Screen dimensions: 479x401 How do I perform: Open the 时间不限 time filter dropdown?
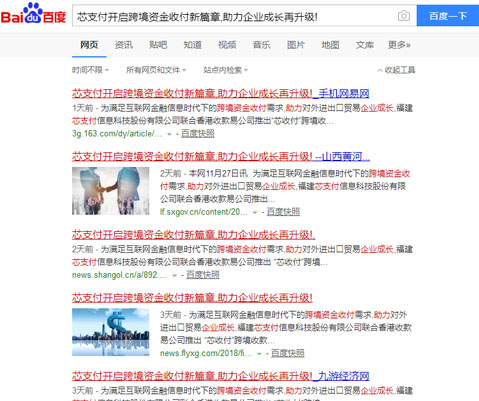tap(90, 70)
